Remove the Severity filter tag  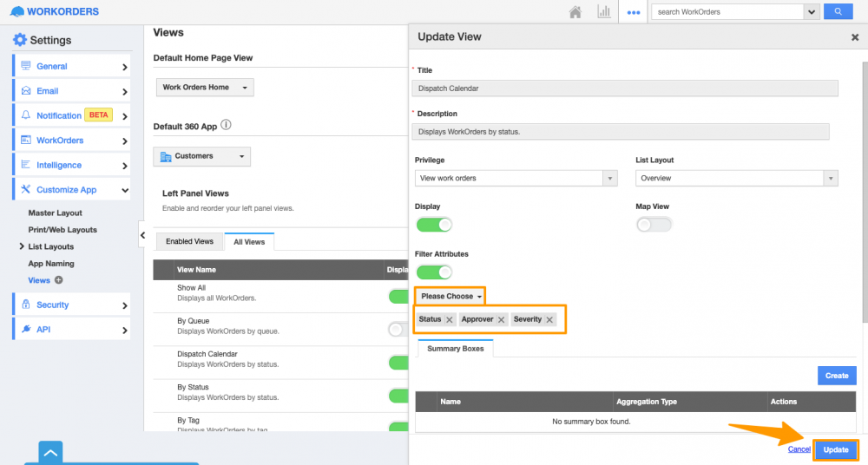(x=549, y=320)
